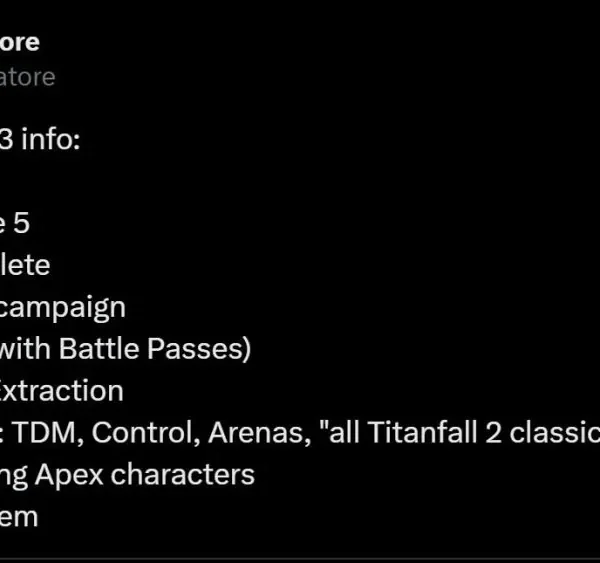Click the gray divider below the tweet
Image resolution: width=600 pixels, height=563 pixels.
click(x=300, y=560)
